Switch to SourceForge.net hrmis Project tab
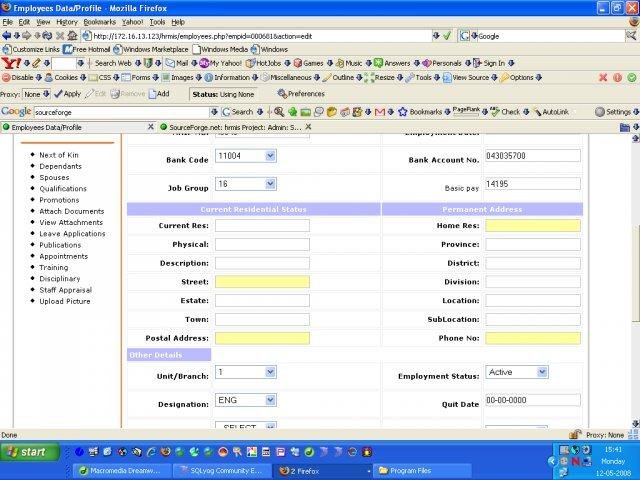Viewport: 640px width, 480px height. coord(235,127)
